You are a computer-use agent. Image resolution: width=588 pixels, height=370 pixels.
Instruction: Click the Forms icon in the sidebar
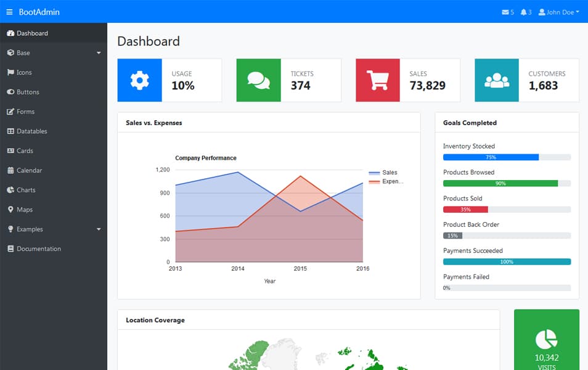click(x=10, y=112)
